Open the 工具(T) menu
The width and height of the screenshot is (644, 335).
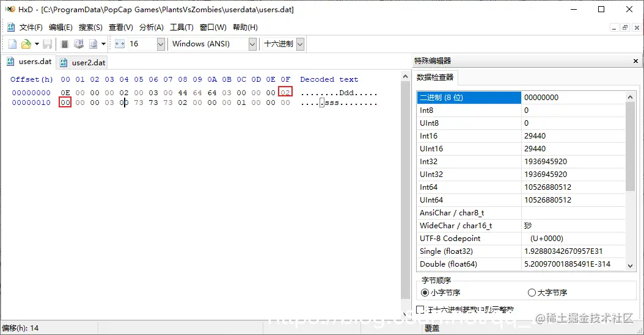181,27
